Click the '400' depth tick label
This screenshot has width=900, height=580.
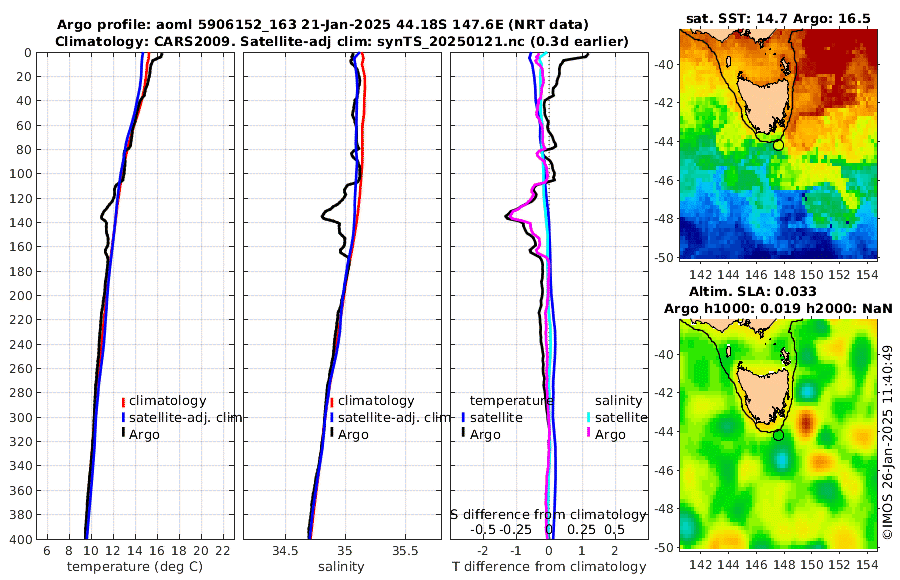click(21, 539)
